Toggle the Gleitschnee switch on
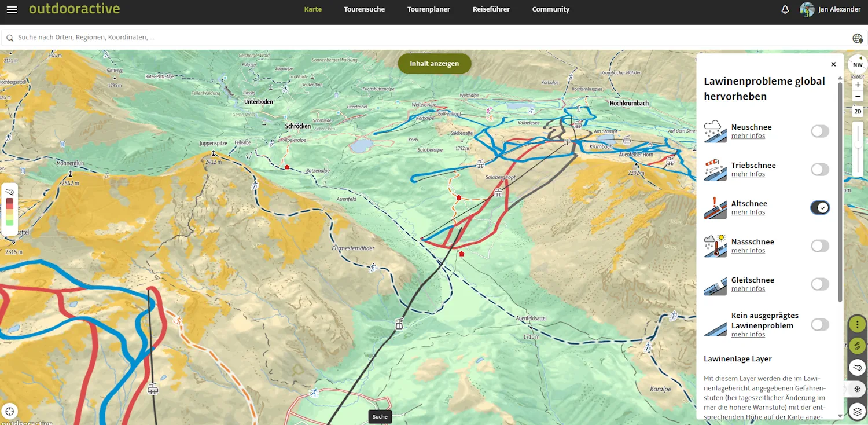Viewport: 868px width, 425px height. [x=819, y=284]
